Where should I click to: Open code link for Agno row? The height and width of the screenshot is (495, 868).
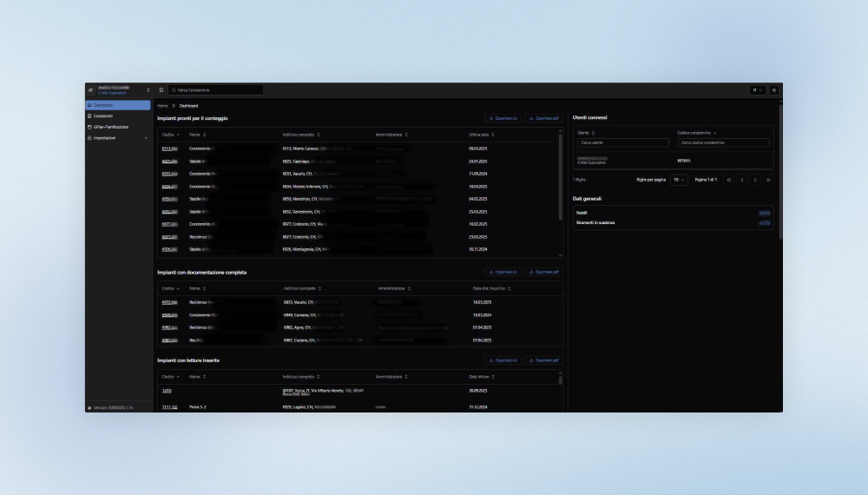(169, 327)
